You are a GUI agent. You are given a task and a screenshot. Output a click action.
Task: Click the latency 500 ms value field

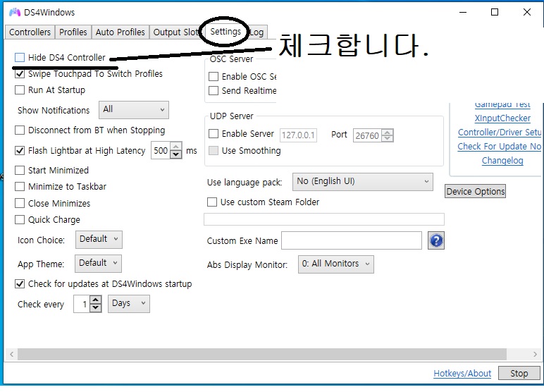click(x=161, y=150)
